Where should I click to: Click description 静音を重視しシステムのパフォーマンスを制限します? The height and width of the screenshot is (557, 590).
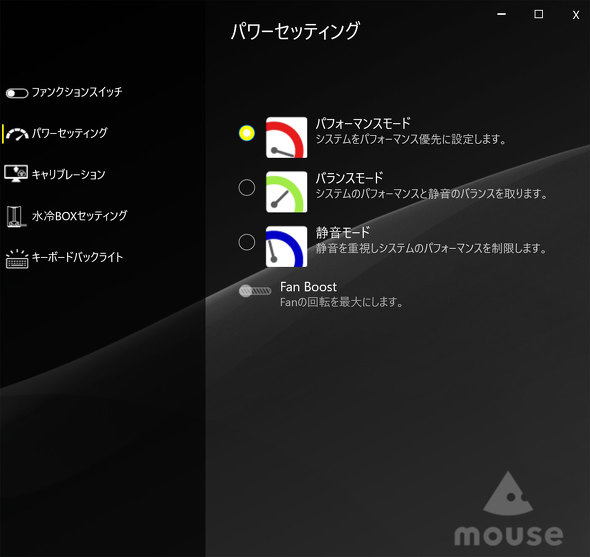coord(431,248)
